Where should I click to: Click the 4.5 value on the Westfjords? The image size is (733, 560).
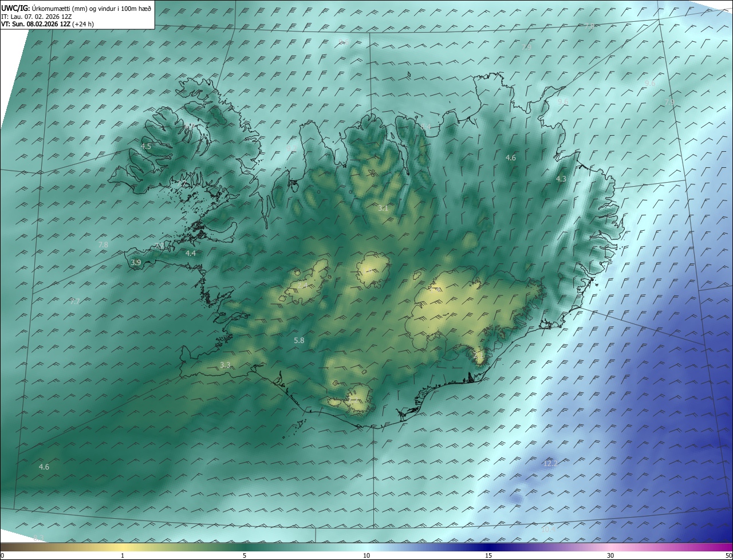click(146, 147)
